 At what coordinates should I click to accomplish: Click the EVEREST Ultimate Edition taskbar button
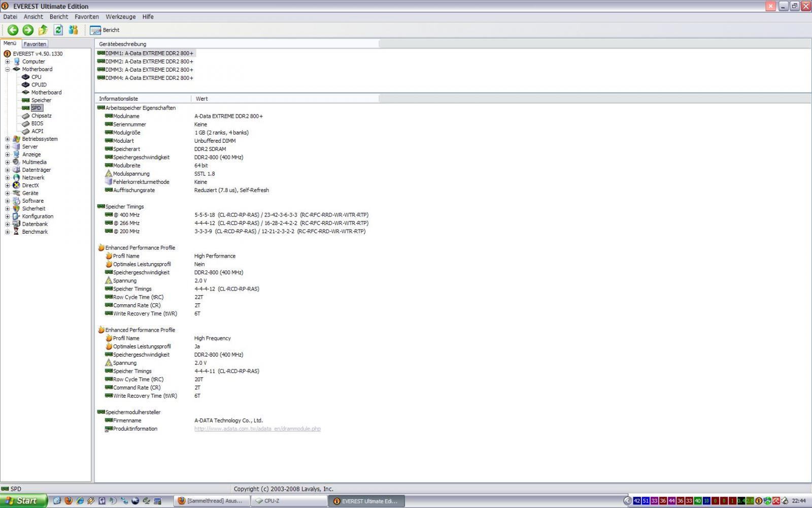367,501
